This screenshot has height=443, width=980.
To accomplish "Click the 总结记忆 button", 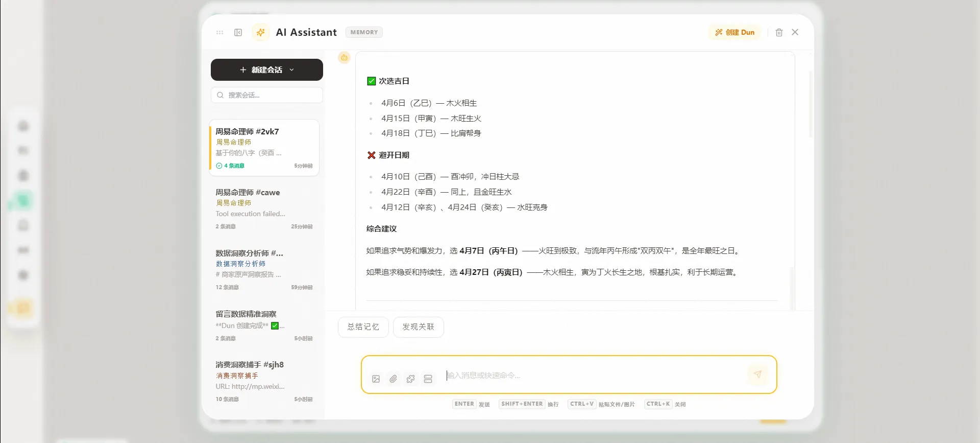I will 363,327.
